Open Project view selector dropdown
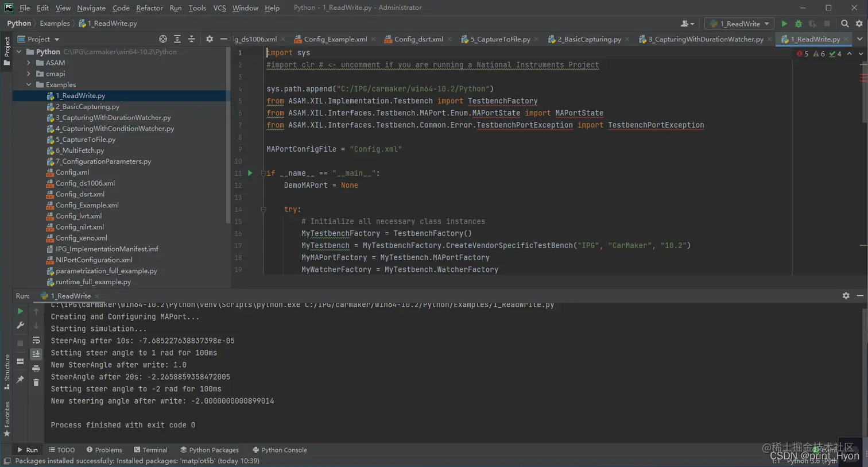 coord(38,39)
